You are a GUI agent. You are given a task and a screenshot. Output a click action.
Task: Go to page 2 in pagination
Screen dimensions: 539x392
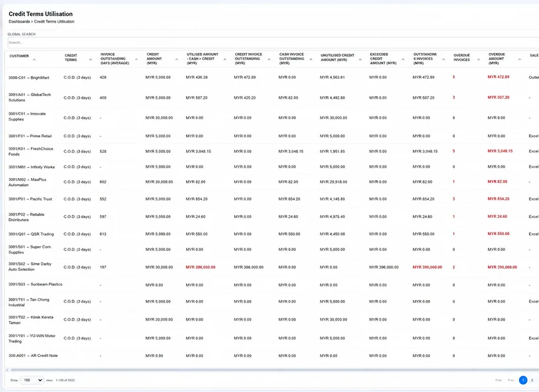[532, 380]
